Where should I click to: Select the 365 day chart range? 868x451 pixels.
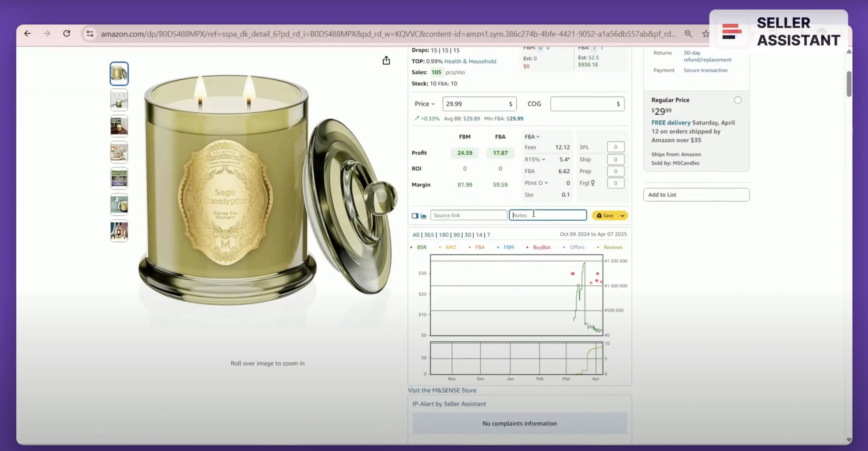(429, 235)
